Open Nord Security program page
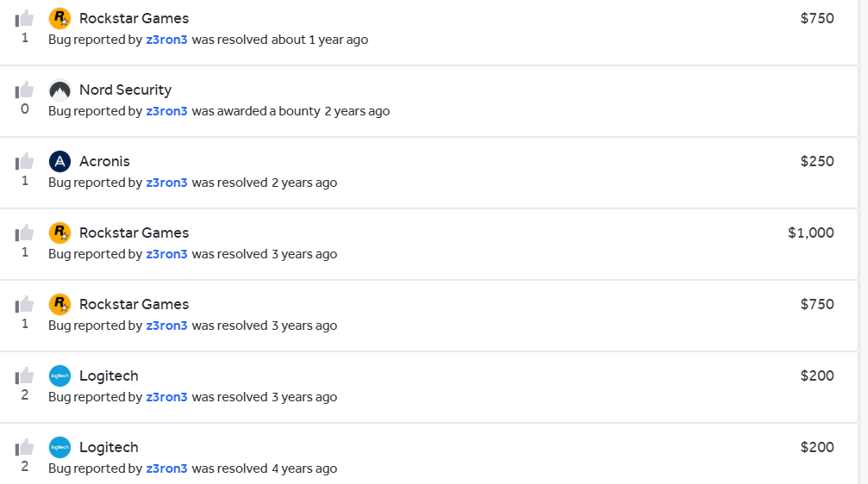This screenshot has width=868, height=484. tap(125, 90)
